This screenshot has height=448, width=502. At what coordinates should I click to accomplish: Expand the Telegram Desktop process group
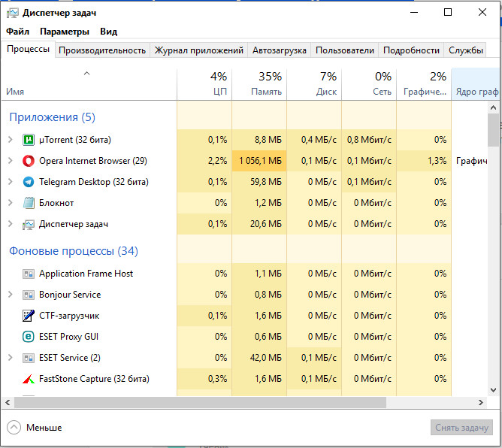[11, 182]
